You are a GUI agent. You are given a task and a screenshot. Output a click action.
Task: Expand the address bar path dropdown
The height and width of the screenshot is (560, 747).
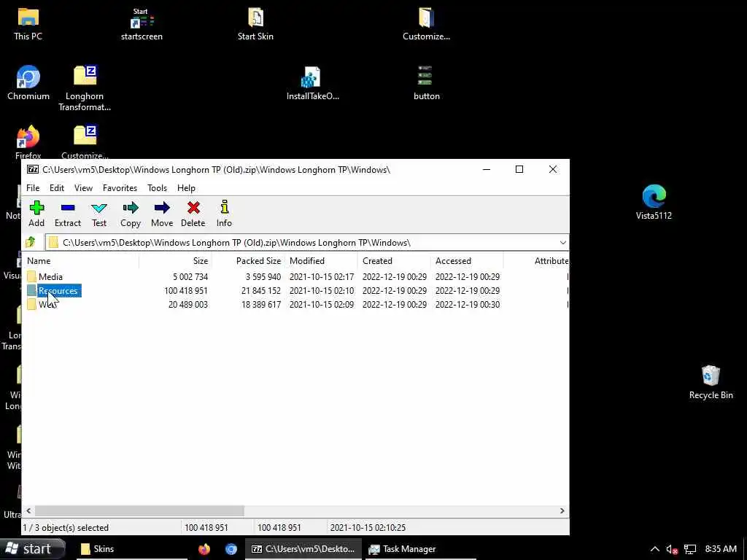point(562,243)
